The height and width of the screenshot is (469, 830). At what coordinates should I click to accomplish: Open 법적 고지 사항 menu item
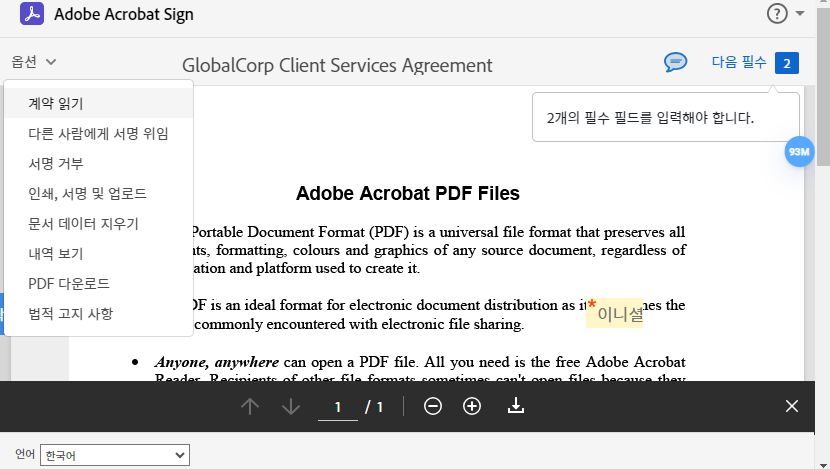tap(98, 314)
